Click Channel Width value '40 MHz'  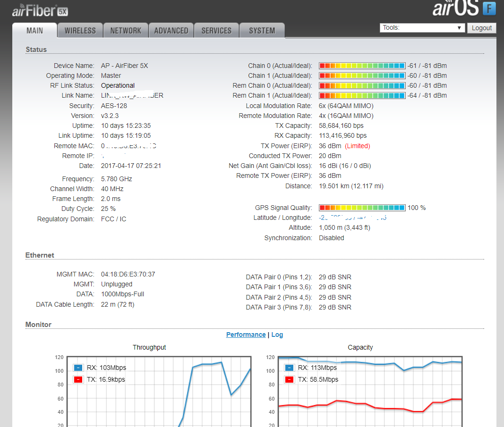coord(112,189)
